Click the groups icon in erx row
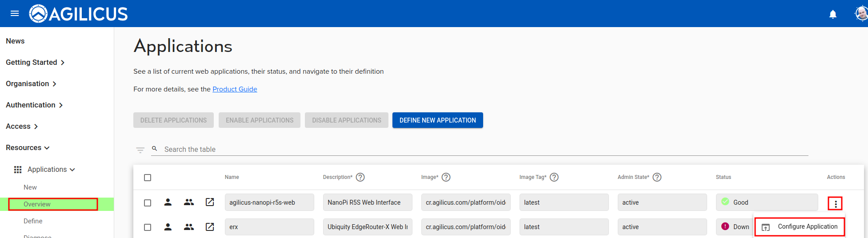868x238 pixels. 189,227
